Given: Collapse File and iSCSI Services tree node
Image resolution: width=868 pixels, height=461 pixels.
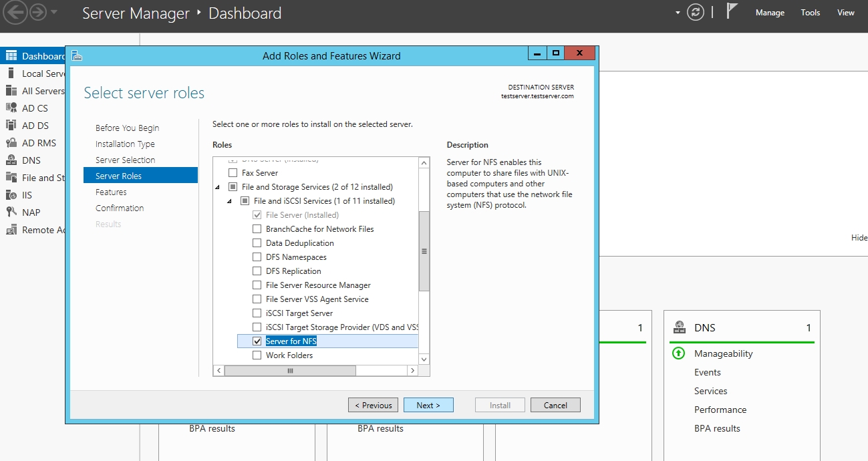Looking at the screenshot, I should click(x=230, y=201).
